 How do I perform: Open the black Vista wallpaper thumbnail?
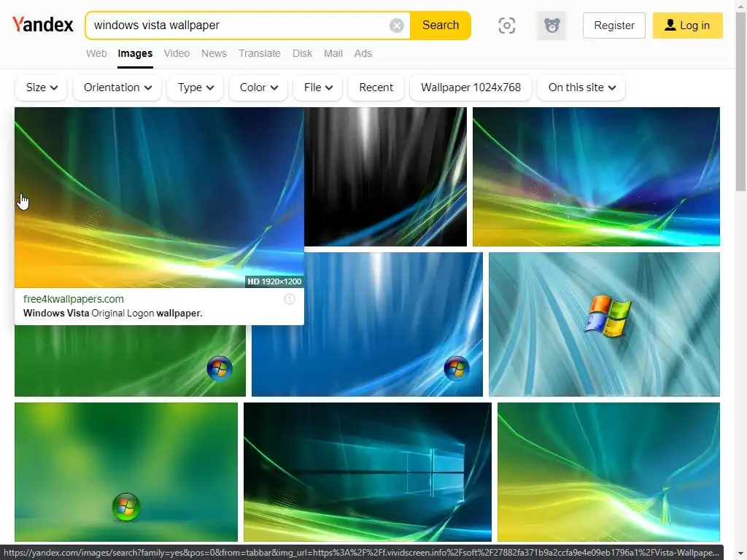point(385,176)
